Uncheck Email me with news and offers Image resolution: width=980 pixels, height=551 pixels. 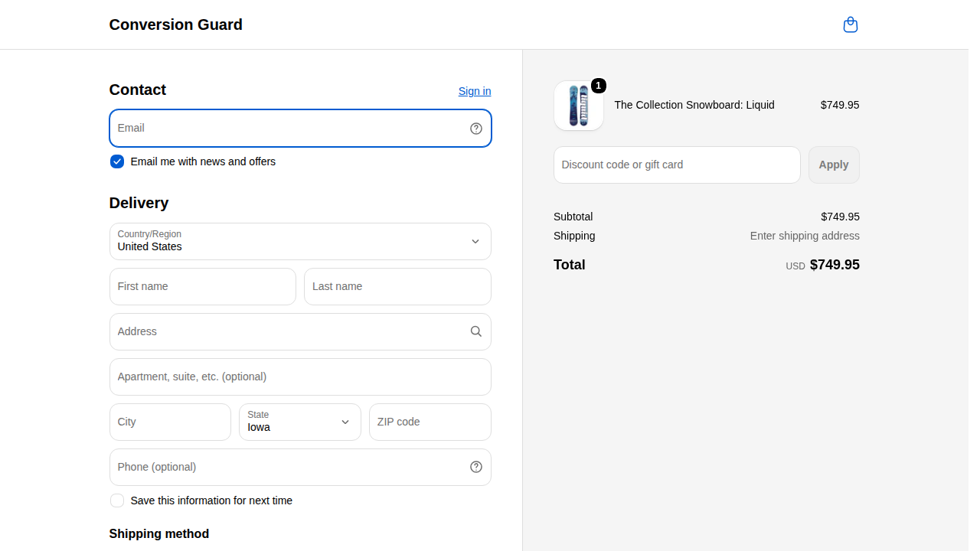pyautogui.click(x=117, y=161)
